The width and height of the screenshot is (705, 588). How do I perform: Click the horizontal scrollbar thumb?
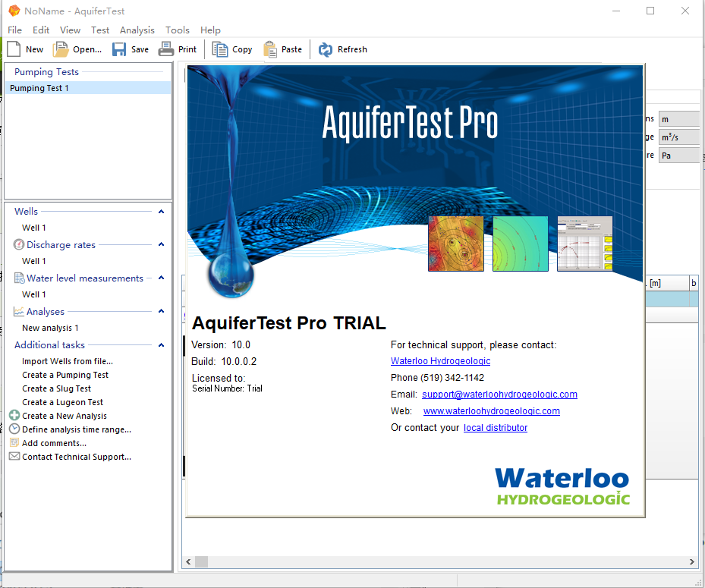click(201, 561)
